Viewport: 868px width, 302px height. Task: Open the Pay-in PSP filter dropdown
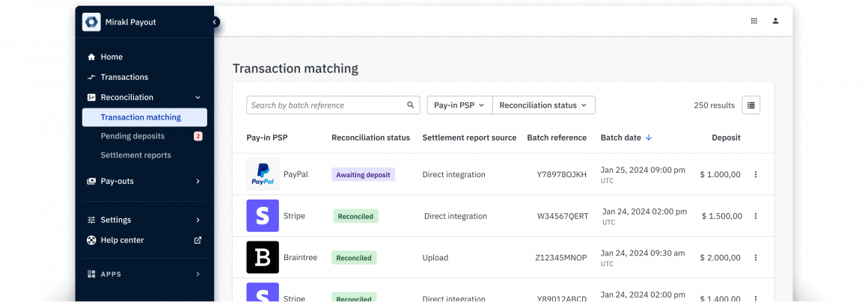pyautogui.click(x=459, y=105)
